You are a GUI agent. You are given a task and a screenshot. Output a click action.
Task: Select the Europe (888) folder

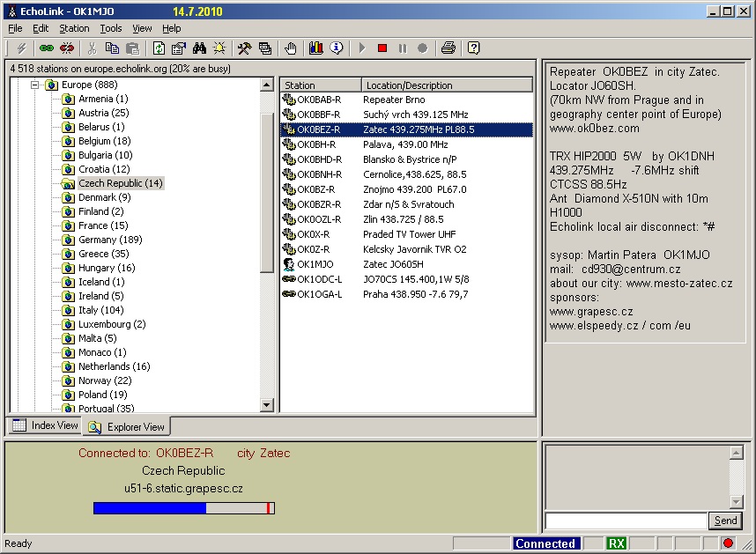click(90, 85)
